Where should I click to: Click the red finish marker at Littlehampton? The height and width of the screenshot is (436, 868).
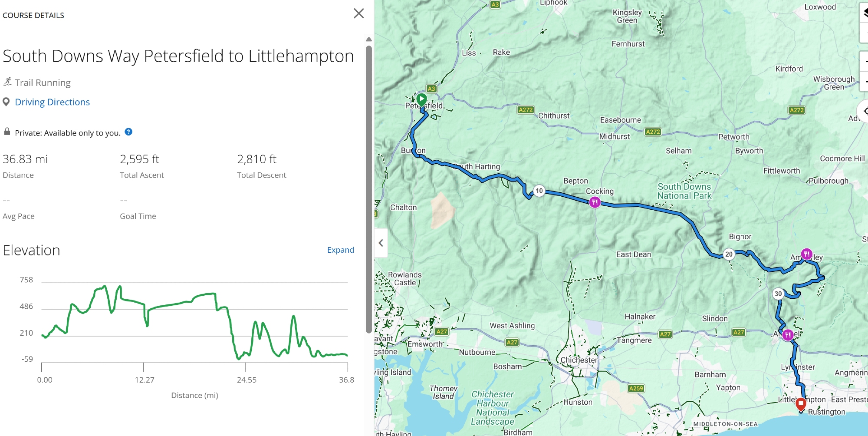(801, 404)
